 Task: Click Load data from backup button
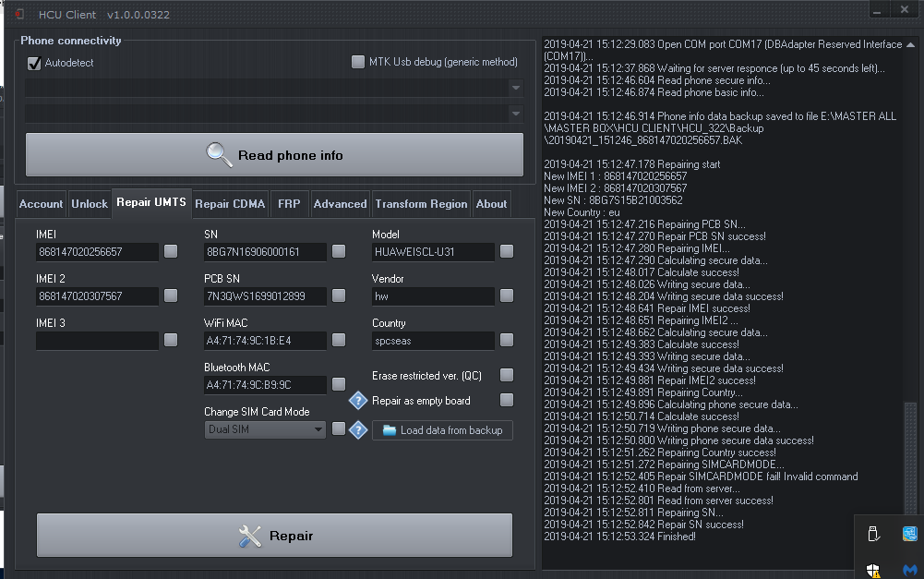442,430
